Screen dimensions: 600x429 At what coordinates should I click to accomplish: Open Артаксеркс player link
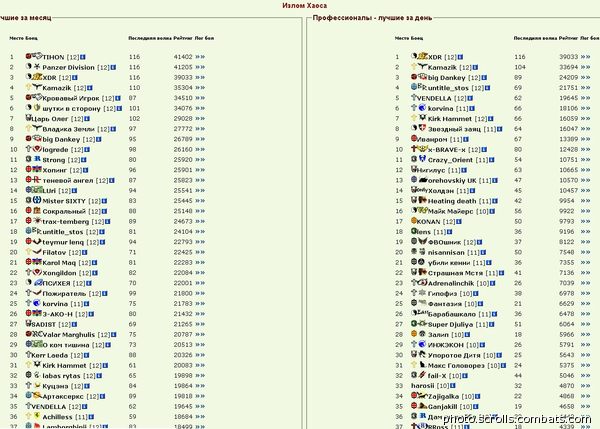tap(63, 396)
